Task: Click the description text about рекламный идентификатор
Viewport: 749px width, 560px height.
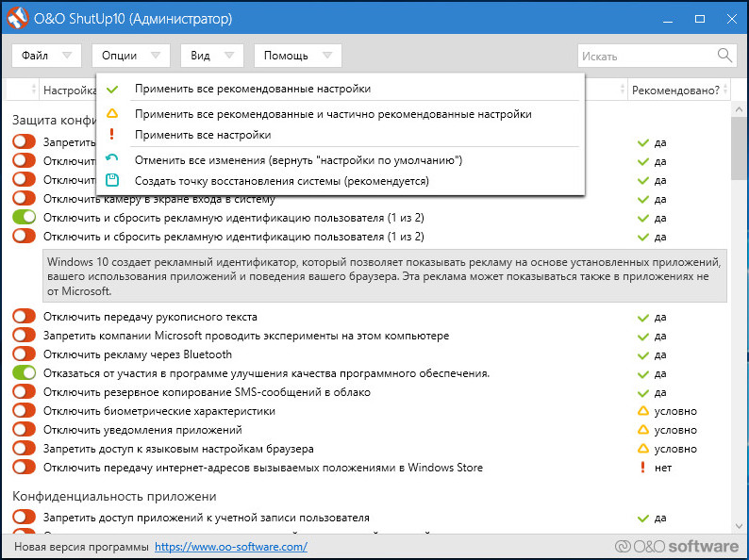Action: pyautogui.click(x=385, y=276)
